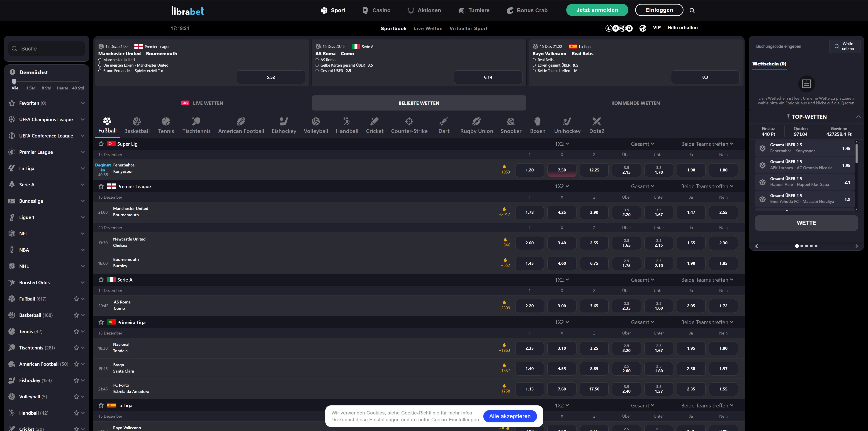Click the librabet logo

(187, 11)
